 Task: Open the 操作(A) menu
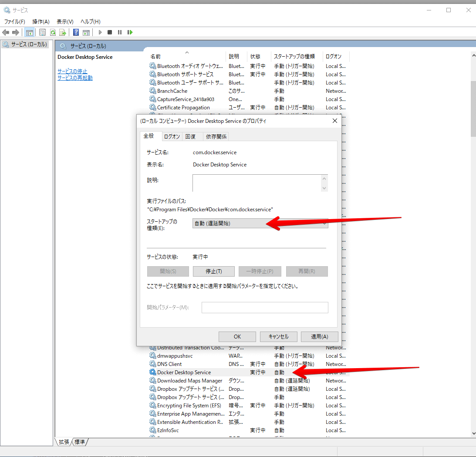[41, 21]
